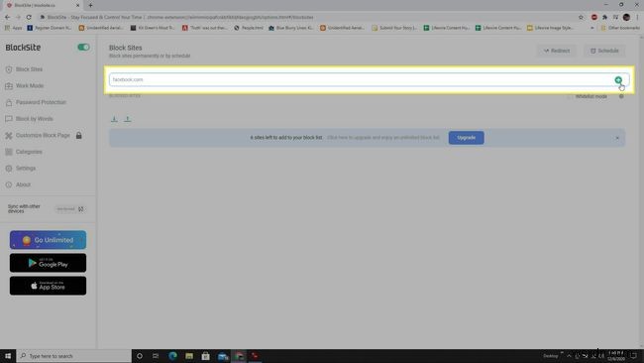Open the Other bookmarks folder
Screen dimensions: 644x363
(x=620, y=28)
